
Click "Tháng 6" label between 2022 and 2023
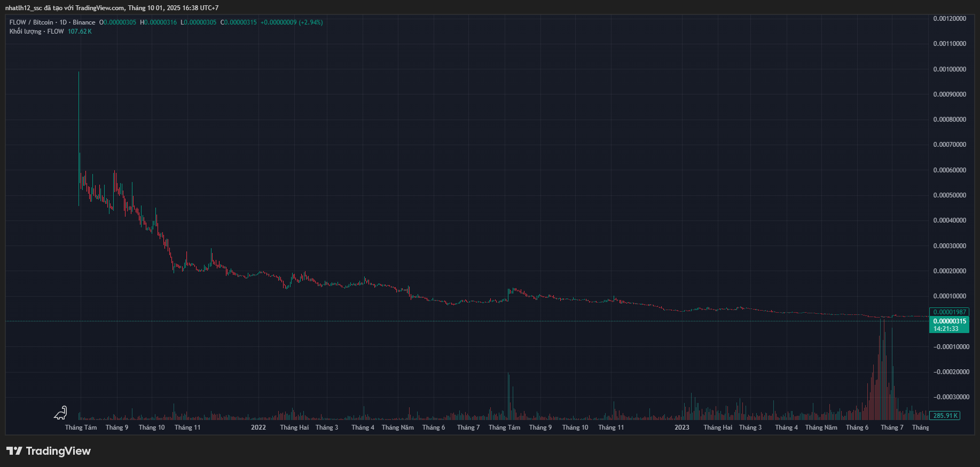434,428
